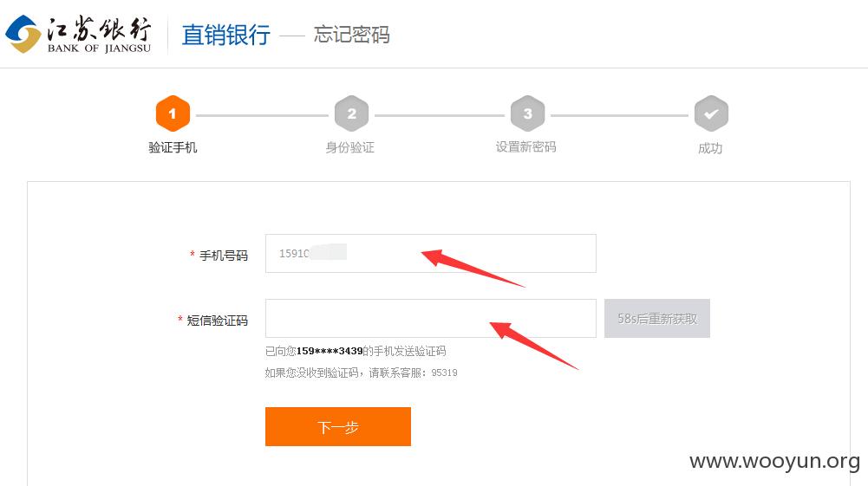Select the gray step 2 hexagon icon
This screenshot has height=486, width=868.
tap(351, 113)
